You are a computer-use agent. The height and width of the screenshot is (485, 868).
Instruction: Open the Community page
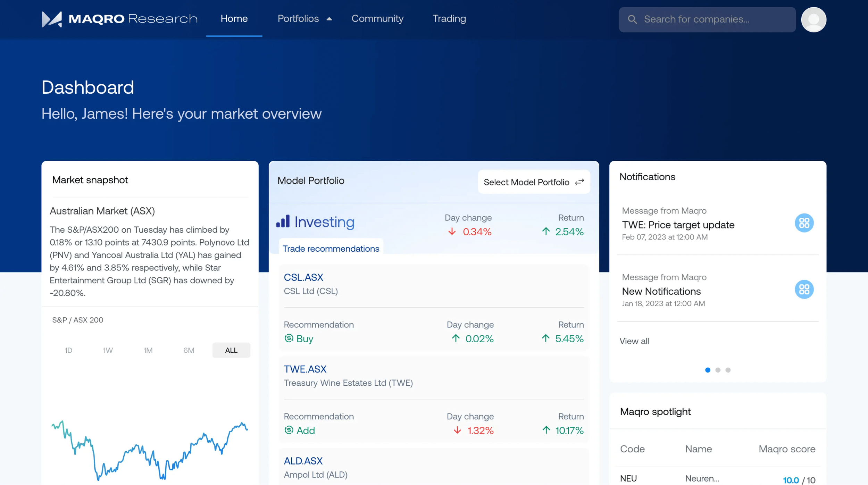377,19
